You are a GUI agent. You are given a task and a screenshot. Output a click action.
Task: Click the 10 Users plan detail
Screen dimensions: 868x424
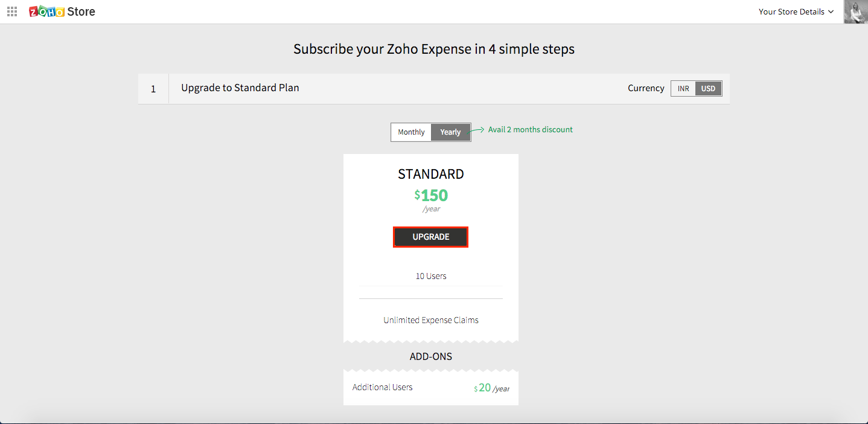coord(430,275)
